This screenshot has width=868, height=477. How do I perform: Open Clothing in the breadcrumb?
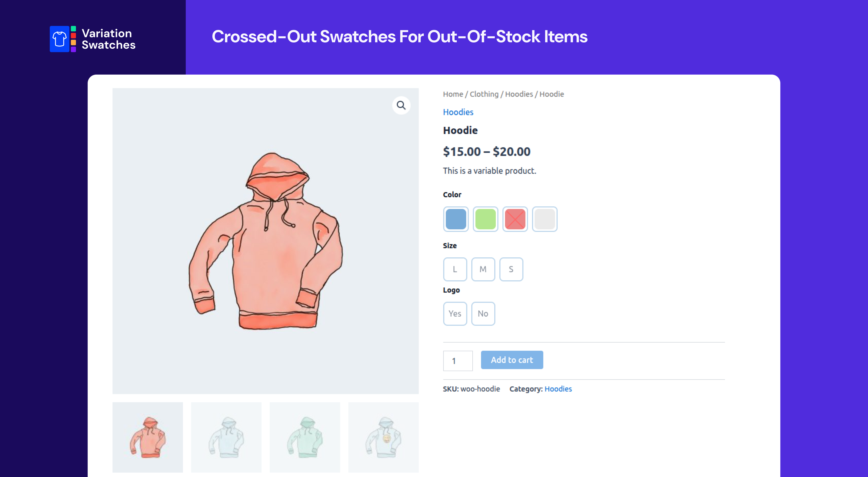[484, 94]
